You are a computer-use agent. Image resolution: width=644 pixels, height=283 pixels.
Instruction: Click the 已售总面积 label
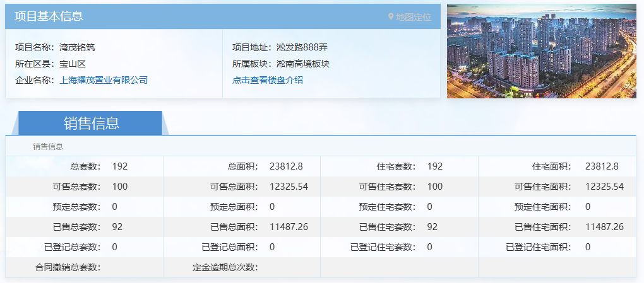point(234,227)
